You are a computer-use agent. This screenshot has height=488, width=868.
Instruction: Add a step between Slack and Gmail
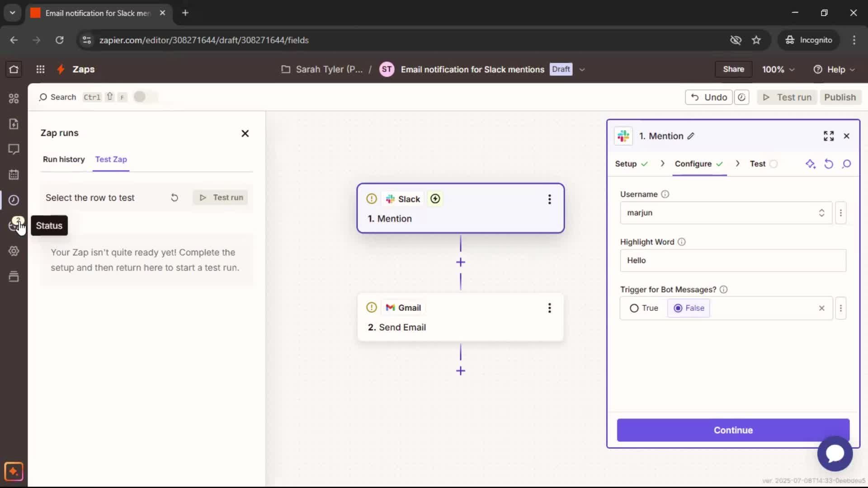(x=461, y=262)
